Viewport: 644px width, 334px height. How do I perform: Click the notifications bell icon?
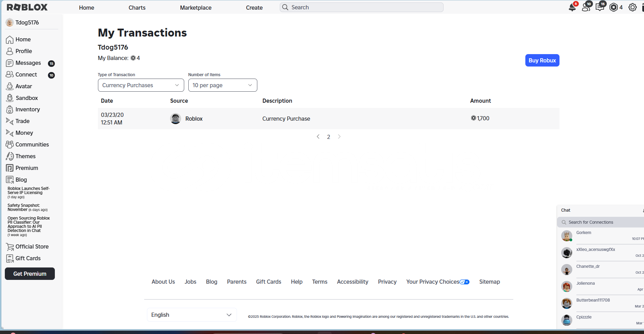click(572, 8)
